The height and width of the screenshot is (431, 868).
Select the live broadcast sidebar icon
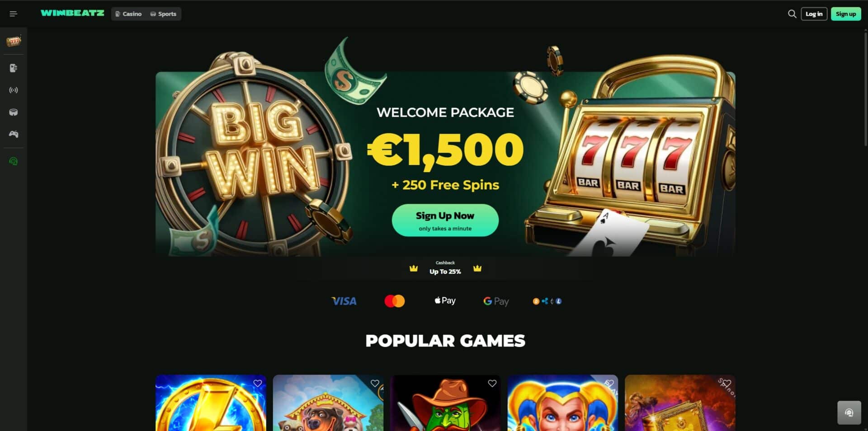pyautogui.click(x=14, y=90)
